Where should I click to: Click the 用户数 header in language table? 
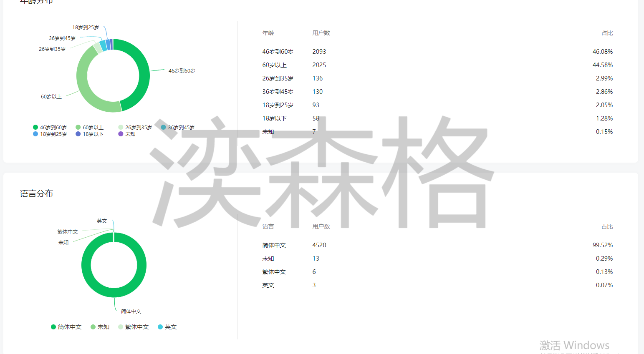[321, 226]
